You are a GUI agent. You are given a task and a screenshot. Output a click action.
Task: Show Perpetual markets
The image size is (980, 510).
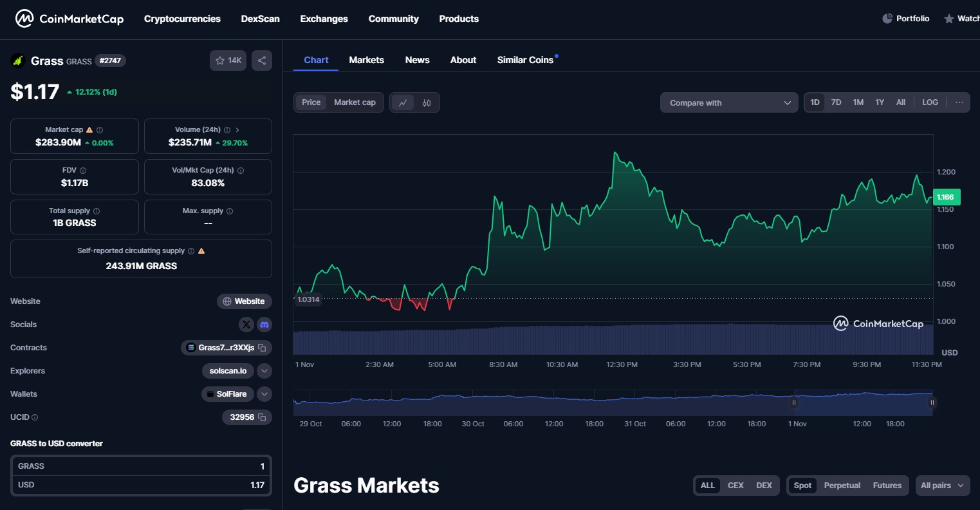[842, 486]
